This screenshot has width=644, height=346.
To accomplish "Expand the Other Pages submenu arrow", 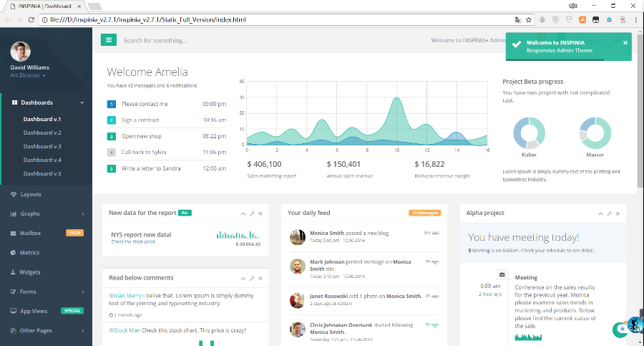I will (83, 331).
